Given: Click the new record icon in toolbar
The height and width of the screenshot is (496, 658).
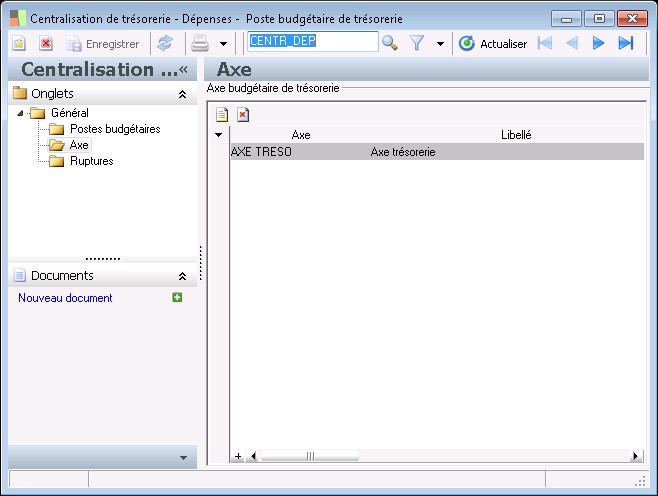Looking at the screenshot, I should pos(19,43).
